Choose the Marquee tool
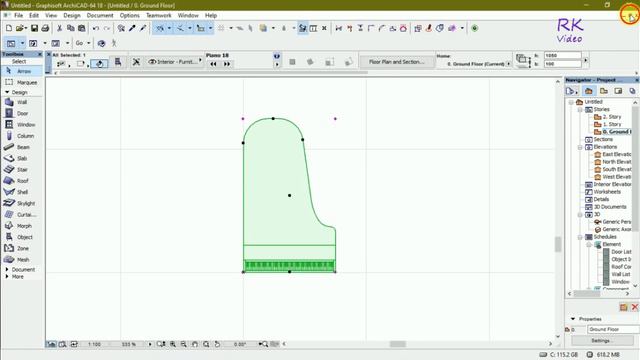 (22, 82)
